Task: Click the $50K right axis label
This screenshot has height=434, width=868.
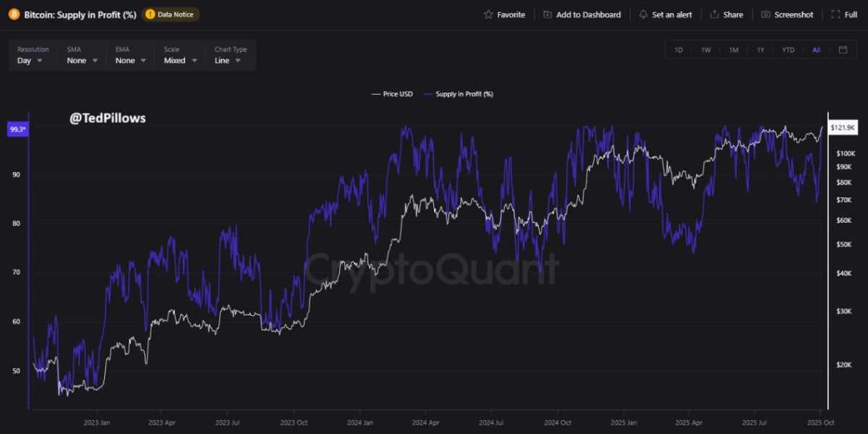Action: pyautogui.click(x=843, y=244)
